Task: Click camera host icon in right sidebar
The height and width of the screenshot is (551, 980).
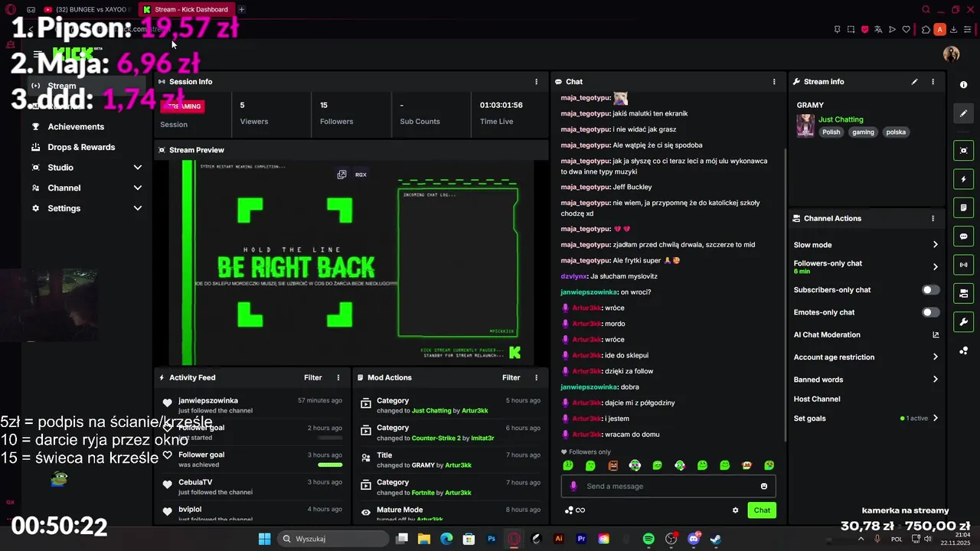Action: (964, 293)
